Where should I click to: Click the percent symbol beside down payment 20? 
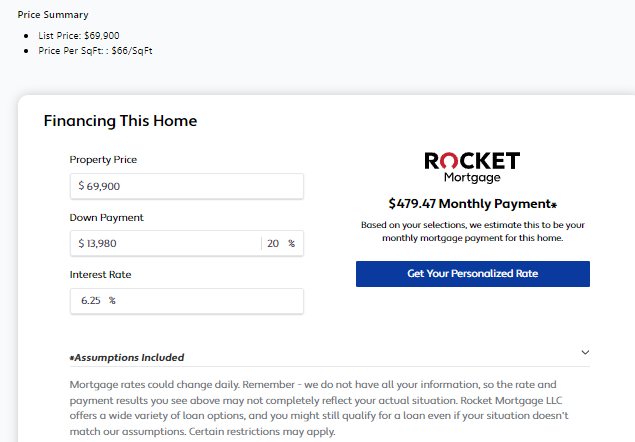[292, 243]
